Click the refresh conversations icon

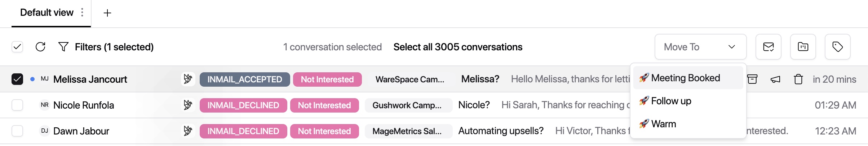[40, 47]
